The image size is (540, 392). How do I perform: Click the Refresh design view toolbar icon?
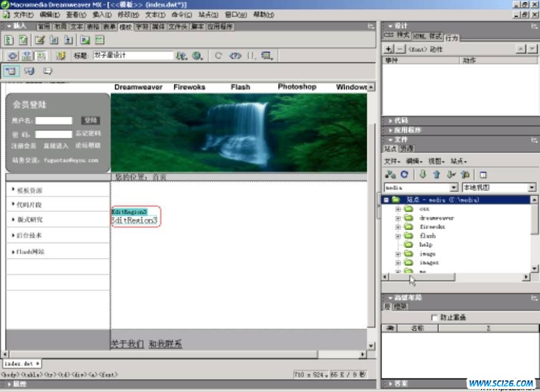pos(218,56)
